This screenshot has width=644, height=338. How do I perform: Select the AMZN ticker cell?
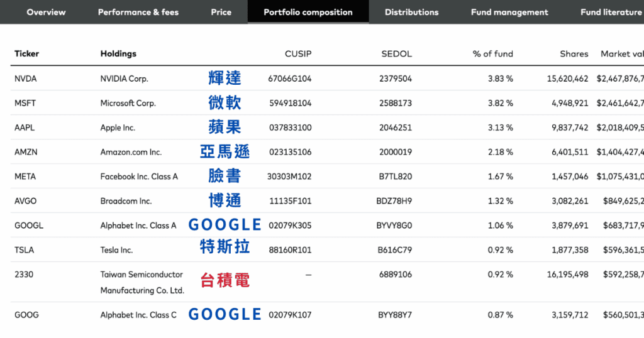(x=26, y=152)
